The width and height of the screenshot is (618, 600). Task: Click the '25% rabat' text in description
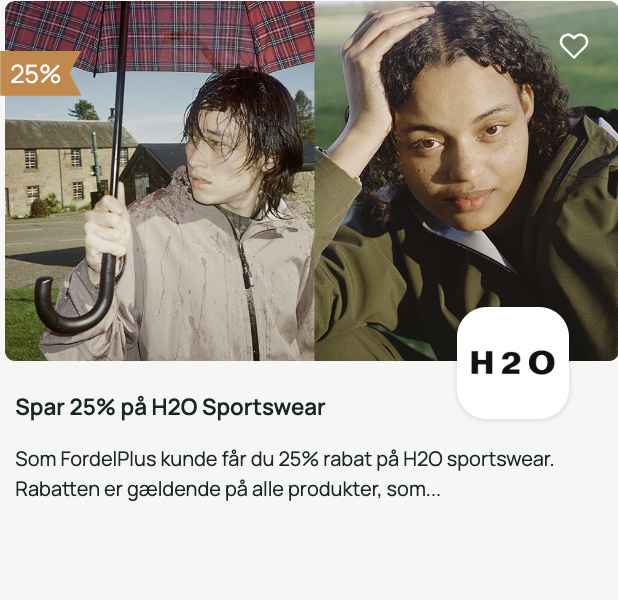tap(320, 459)
